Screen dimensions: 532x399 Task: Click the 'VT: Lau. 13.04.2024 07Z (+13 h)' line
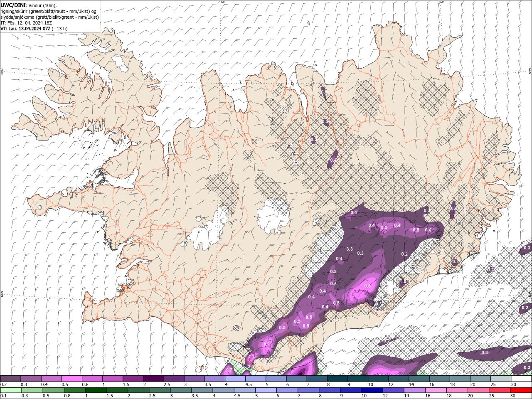34,29
